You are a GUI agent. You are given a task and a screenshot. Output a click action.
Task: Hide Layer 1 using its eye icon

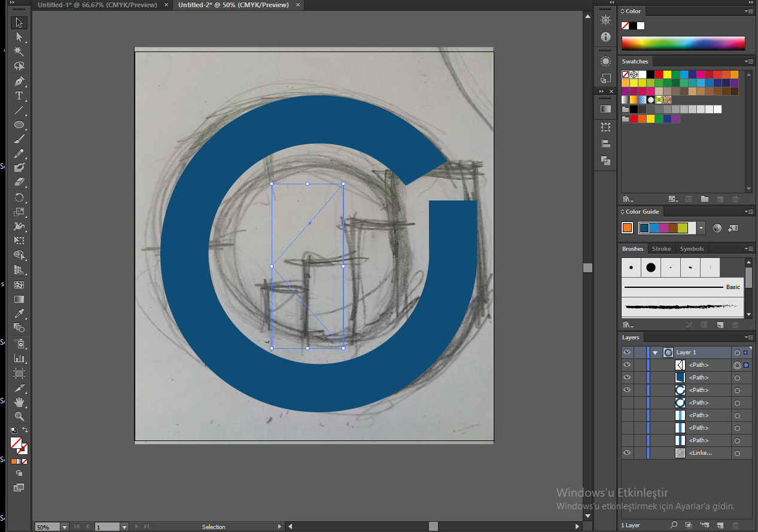point(627,352)
